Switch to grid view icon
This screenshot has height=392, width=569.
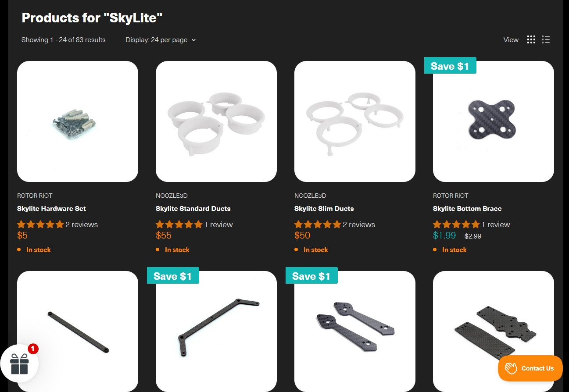[x=531, y=40]
